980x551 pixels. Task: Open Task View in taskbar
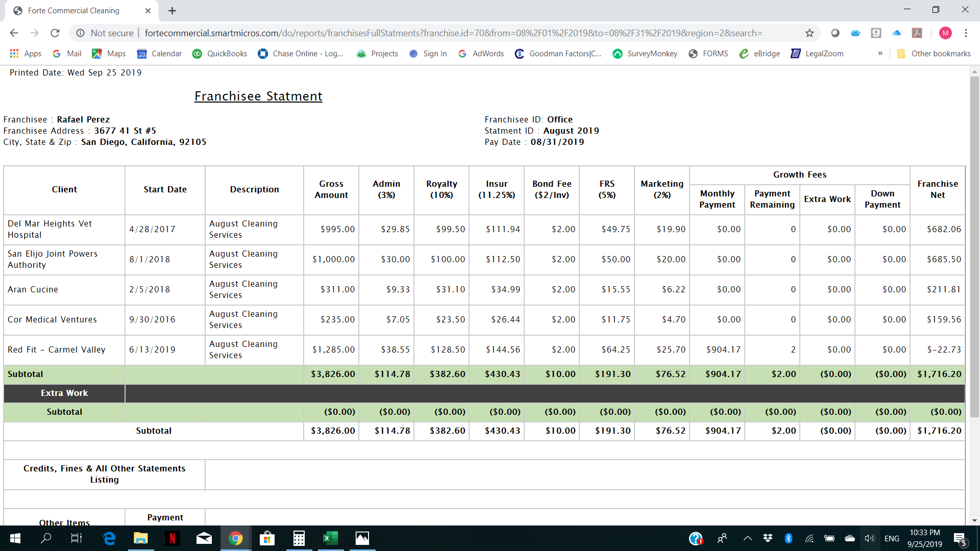[77, 538]
